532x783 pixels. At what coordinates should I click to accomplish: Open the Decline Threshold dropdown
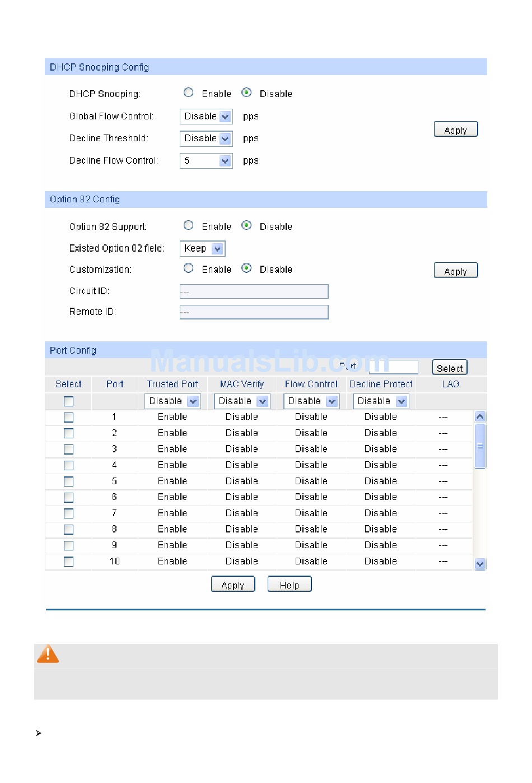(x=206, y=138)
